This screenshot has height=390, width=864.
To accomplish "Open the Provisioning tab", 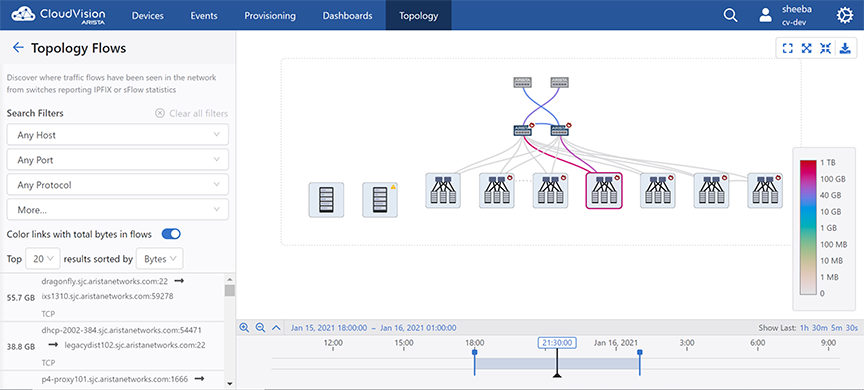I will (x=270, y=15).
